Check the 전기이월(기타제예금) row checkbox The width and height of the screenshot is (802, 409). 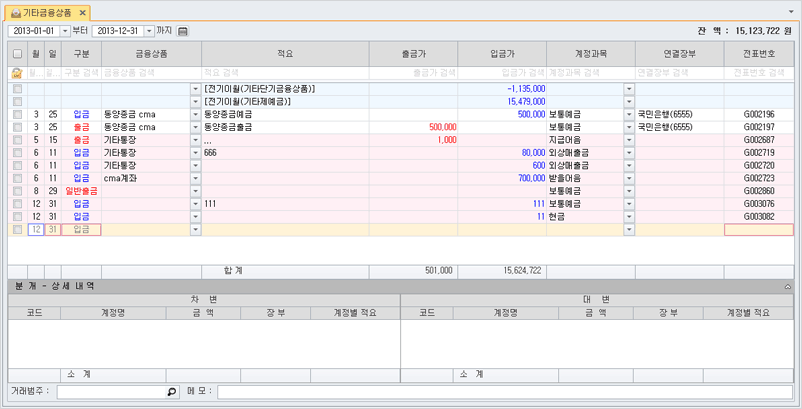coord(17,102)
